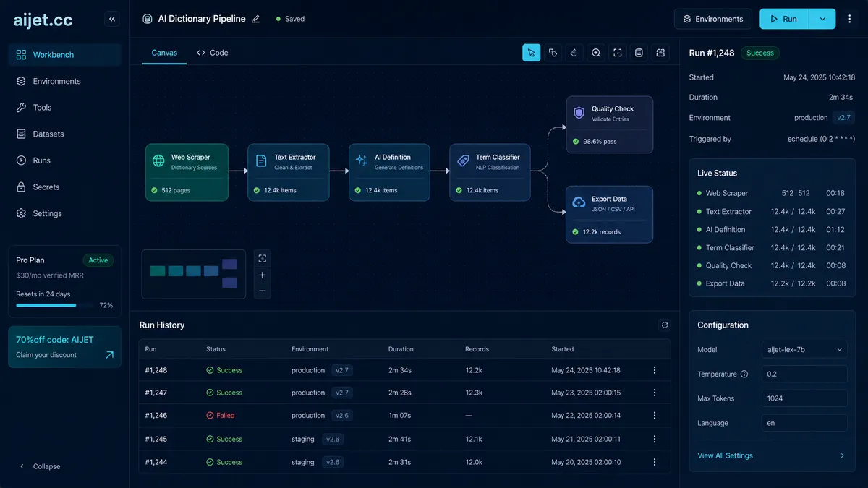
Task: Refresh the Run History list
Action: click(x=665, y=325)
